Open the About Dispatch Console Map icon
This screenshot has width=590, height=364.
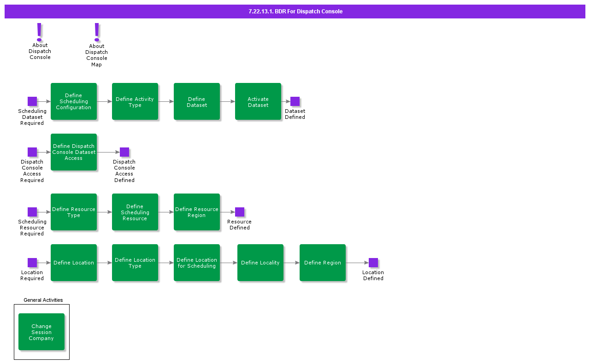97,31
